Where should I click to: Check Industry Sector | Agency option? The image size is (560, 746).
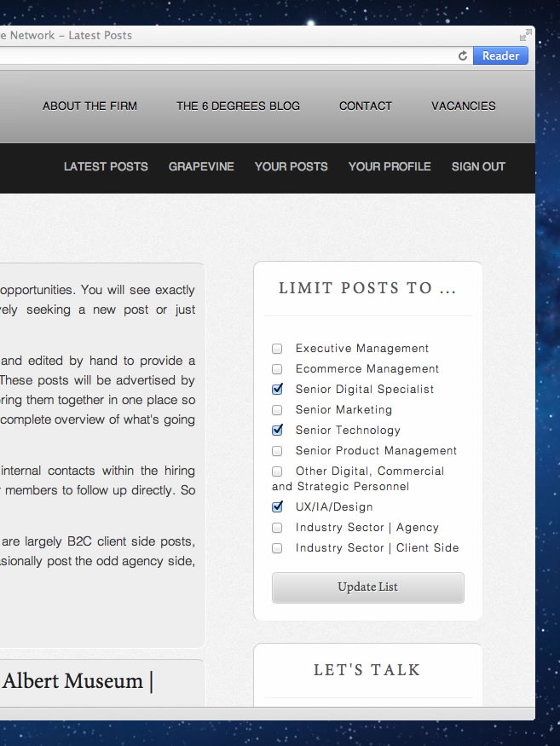point(277,528)
